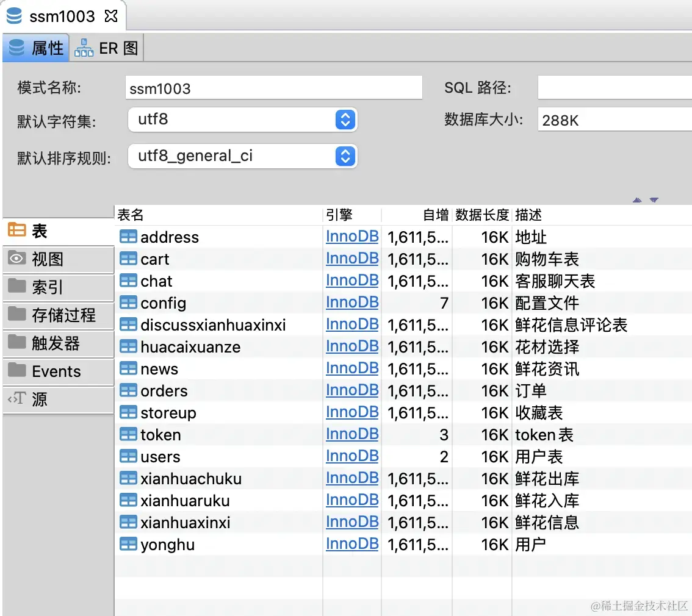This screenshot has width=692, height=616.
Task: Sort by the 引擎 column header
Action: coord(352,215)
